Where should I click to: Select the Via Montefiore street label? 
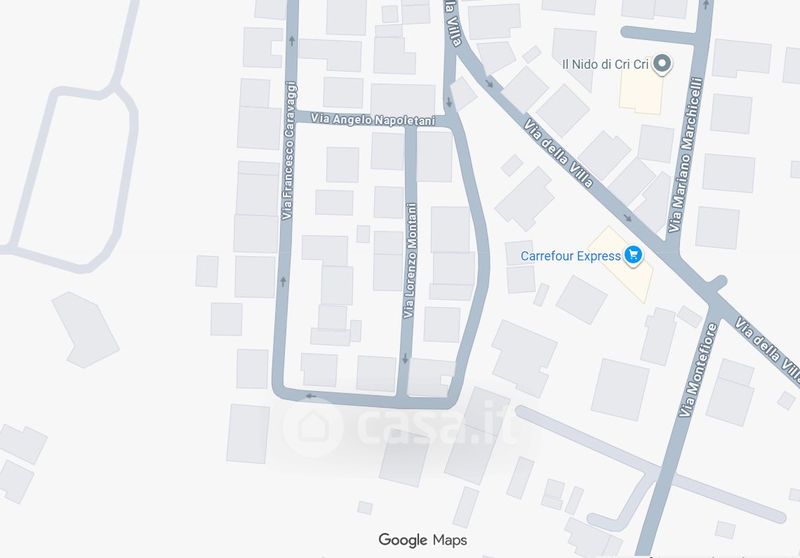[x=697, y=370]
